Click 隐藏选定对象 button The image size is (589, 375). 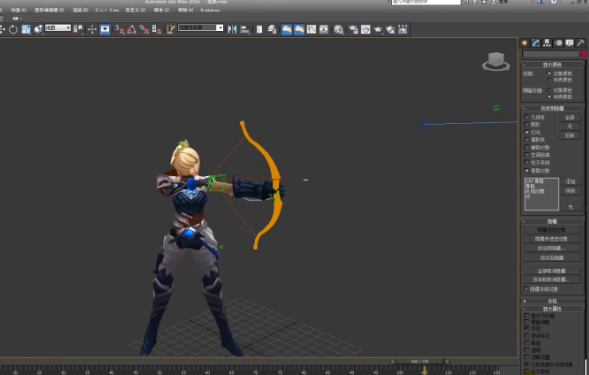(551, 230)
